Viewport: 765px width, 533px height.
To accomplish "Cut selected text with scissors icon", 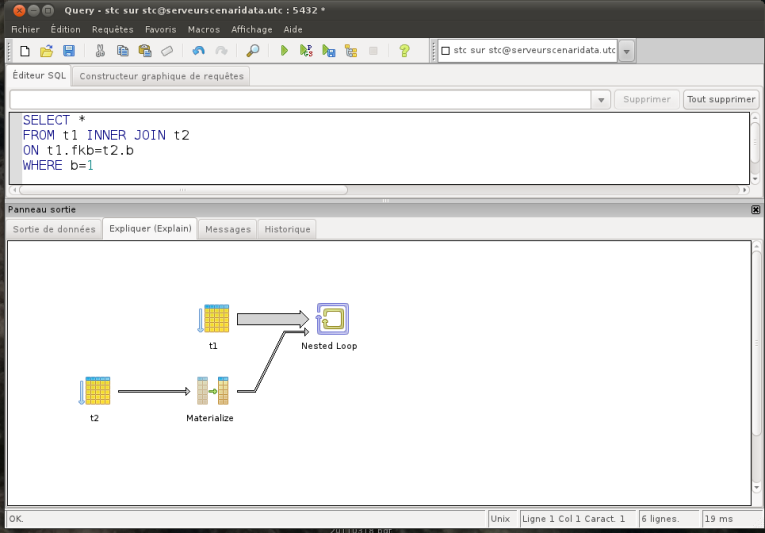I will 101,51.
